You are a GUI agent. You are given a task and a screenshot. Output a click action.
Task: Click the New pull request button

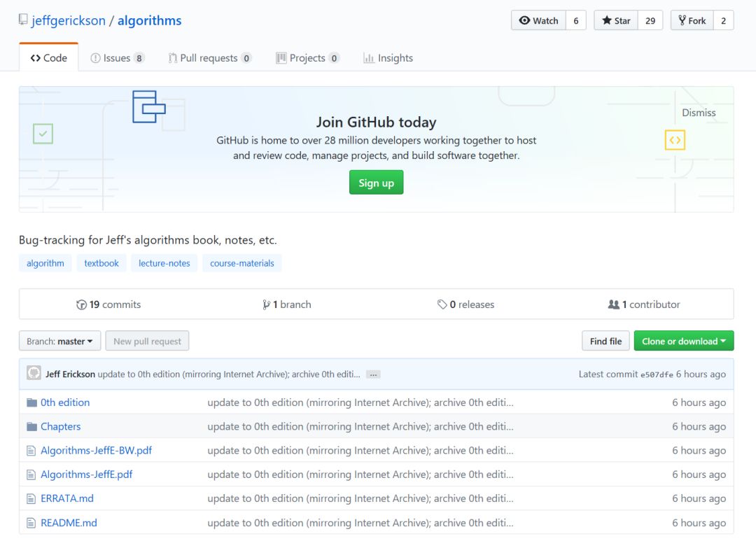(x=147, y=341)
